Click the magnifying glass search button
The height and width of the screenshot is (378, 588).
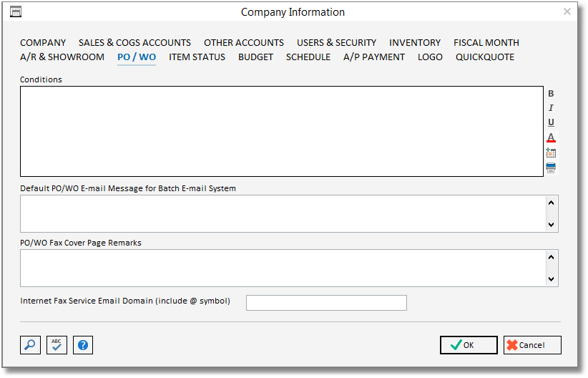(x=30, y=345)
